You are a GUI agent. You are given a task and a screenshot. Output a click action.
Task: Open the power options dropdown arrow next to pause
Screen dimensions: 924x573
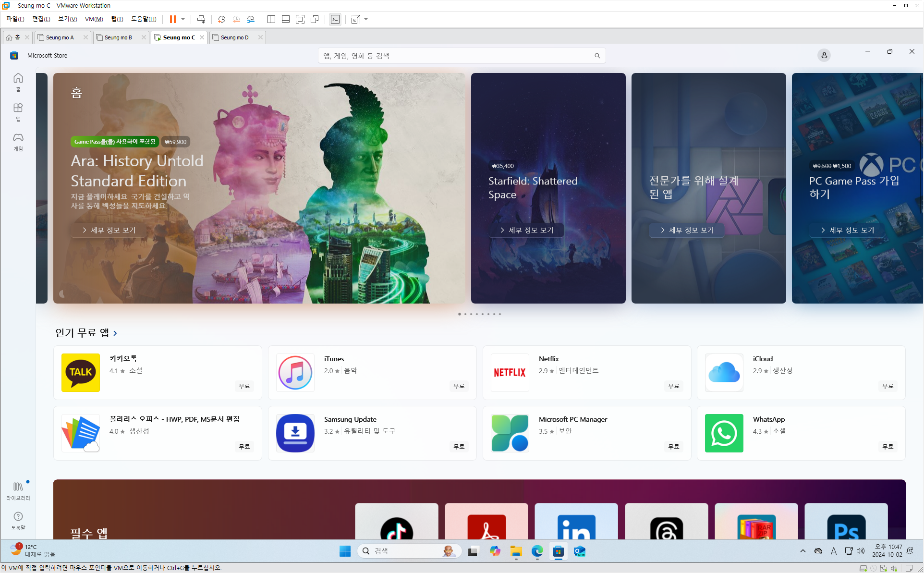(x=183, y=19)
